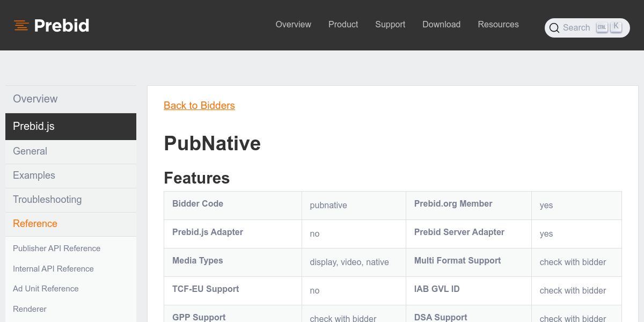Open Ad Unit Reference page

coord(46,289)
